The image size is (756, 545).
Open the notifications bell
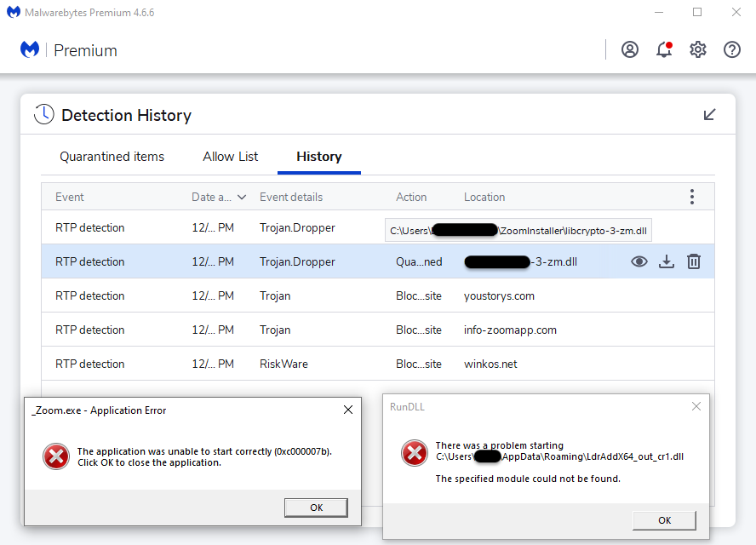tap(664, 49)
